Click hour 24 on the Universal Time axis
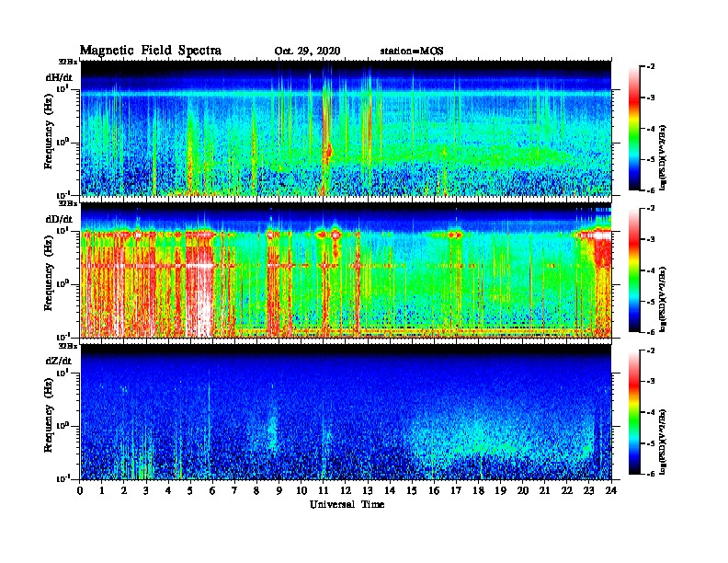The height and width of the screenshot is (563, 728). pos(611,491)
